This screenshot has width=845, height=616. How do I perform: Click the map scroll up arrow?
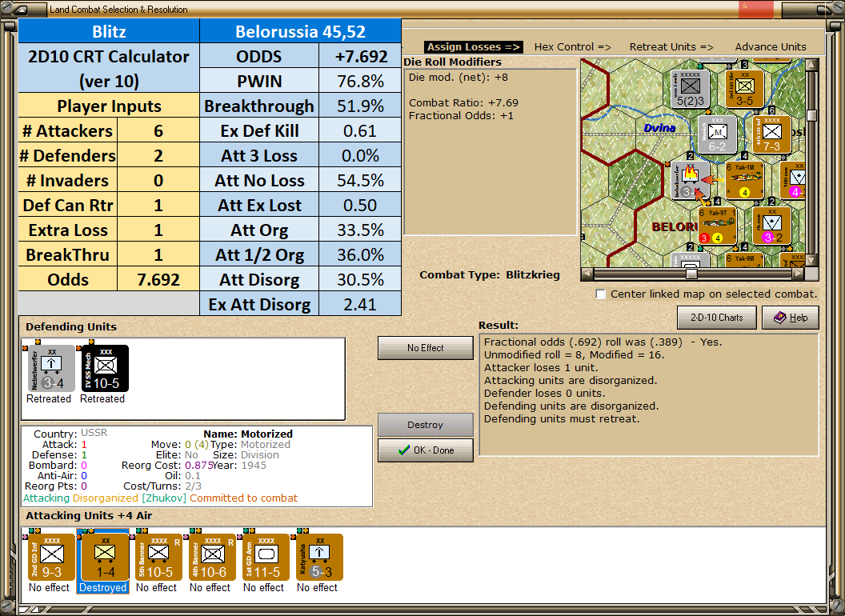click(x=811, y=64)
